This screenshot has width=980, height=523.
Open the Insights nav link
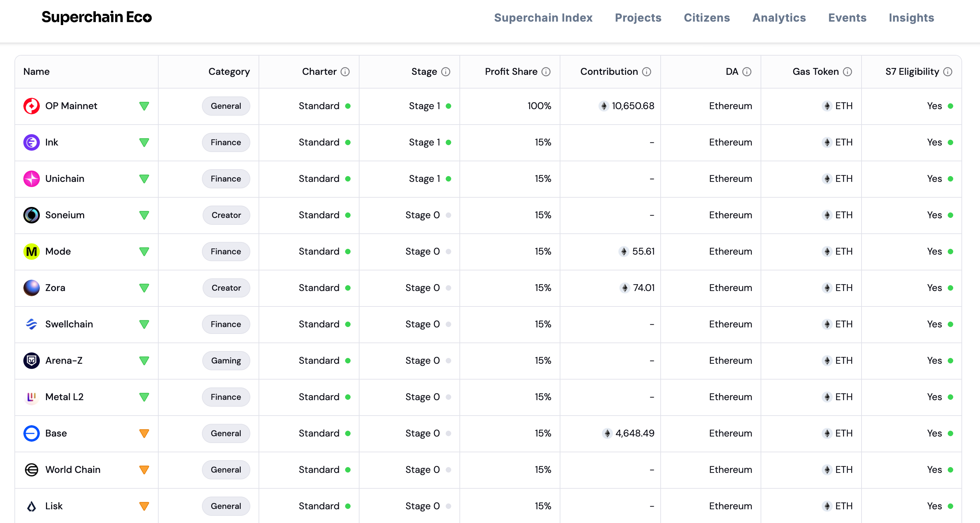pyautogui.click(x=911, y=18)
